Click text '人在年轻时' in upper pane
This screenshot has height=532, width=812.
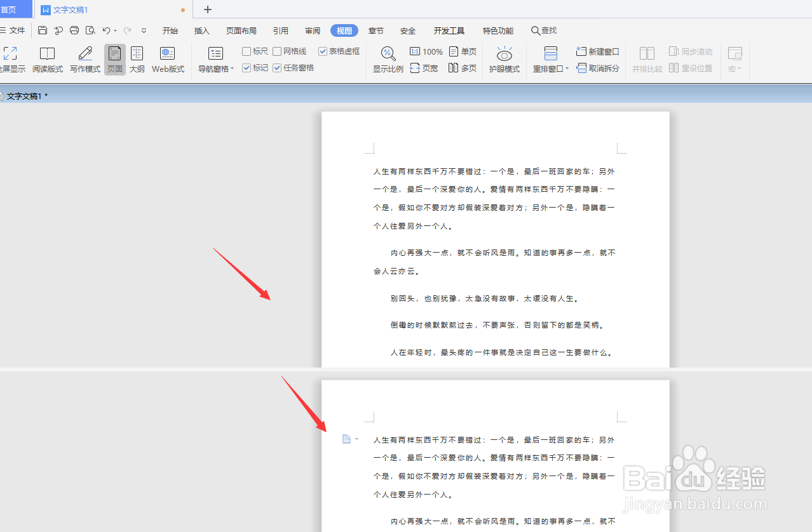pyautogui.click(x=412, y=352)
